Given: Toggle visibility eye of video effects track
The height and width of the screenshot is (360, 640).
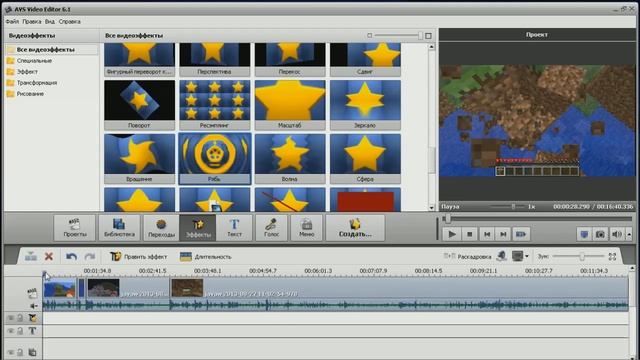Looking at the screenshot, I should [11, 318].
